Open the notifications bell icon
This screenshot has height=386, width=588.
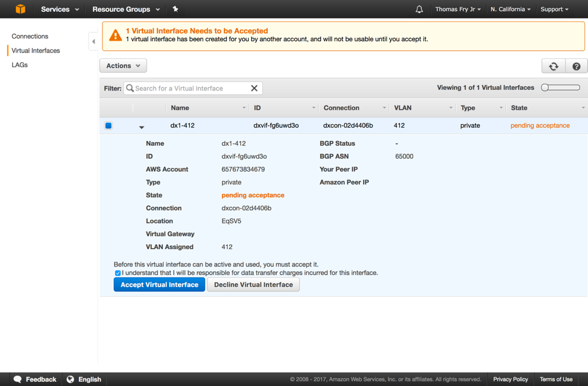[x=419, y=10]
